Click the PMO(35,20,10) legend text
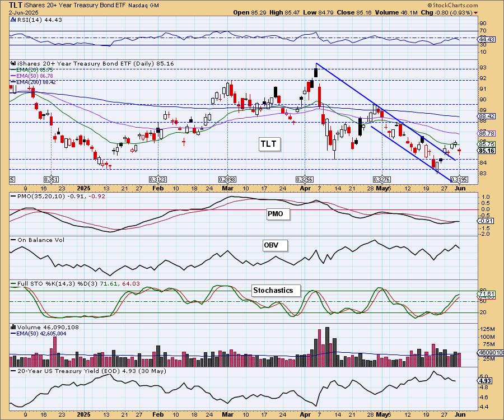Viewport: 504px width, 420px height. (x=62, y=197)
